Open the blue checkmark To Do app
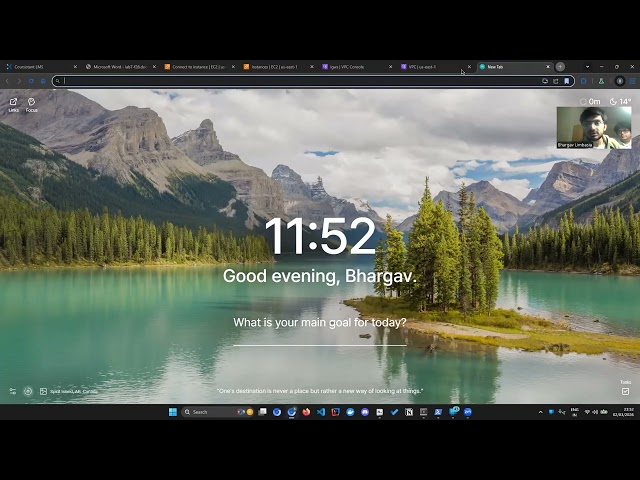Image resolution: width=640 pixels, height=480 pixels. 394,412
